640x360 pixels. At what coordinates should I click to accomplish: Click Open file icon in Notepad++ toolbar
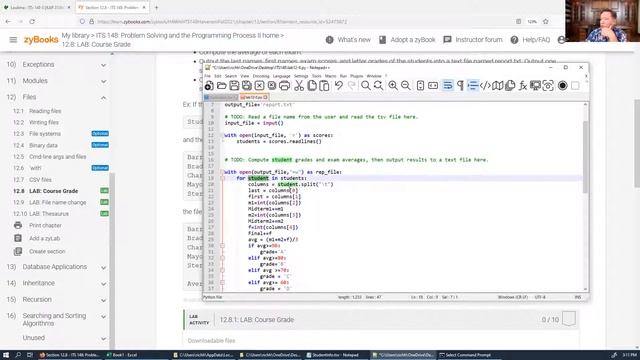pyautogui.click(x=222, y=85)
